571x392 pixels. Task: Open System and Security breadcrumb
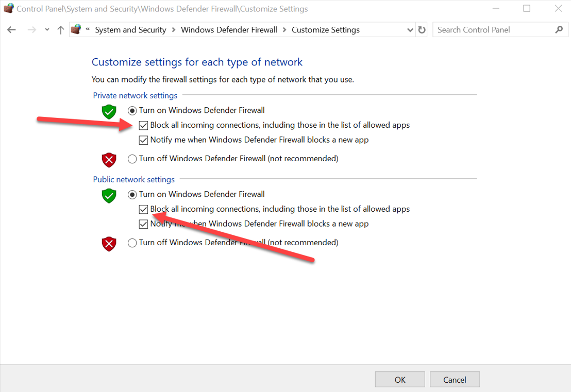pos(130,30)
